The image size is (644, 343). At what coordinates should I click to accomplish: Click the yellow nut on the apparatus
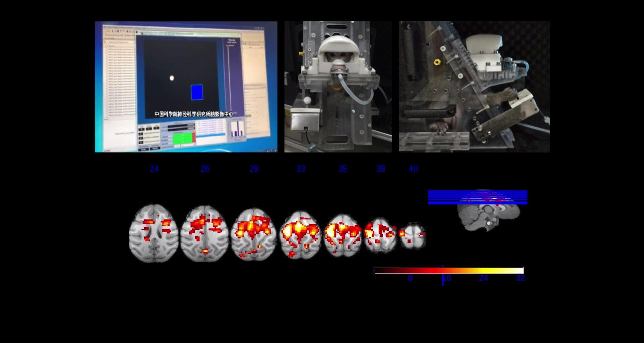437,62
